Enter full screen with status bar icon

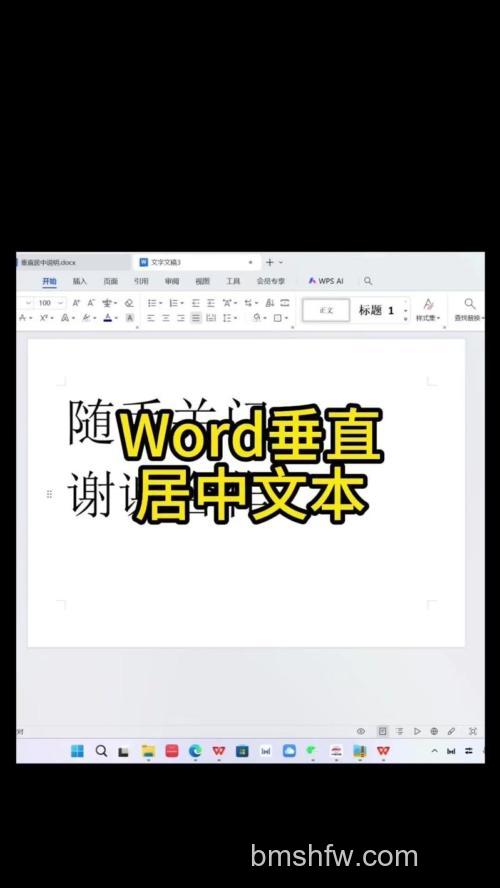[x=473, y=731]
